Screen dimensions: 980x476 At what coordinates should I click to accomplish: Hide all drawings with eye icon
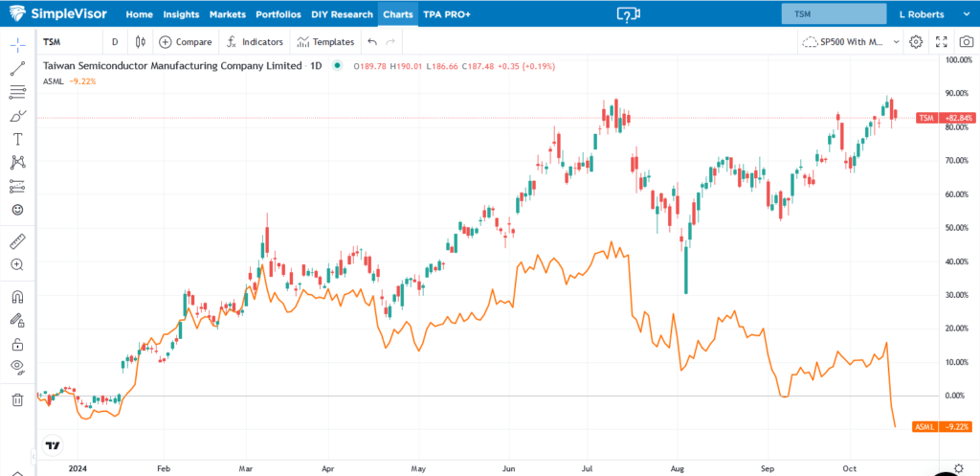[x=17, y=367]
